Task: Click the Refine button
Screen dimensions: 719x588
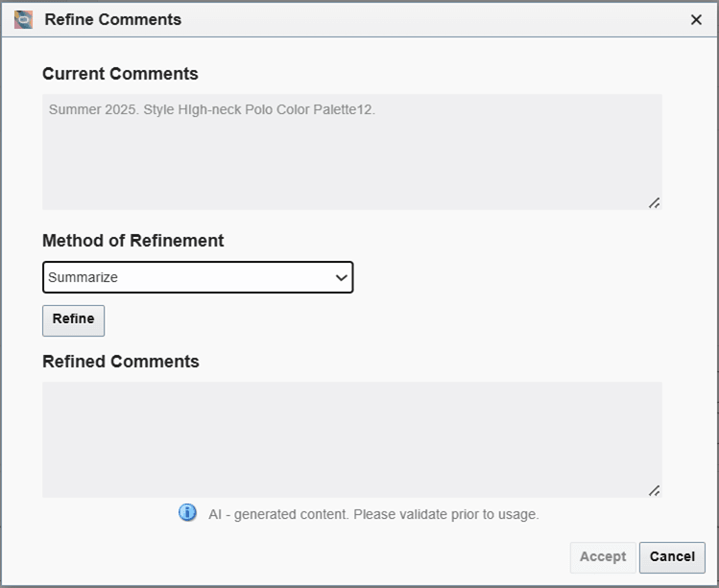Action: (x=73, y=320)
